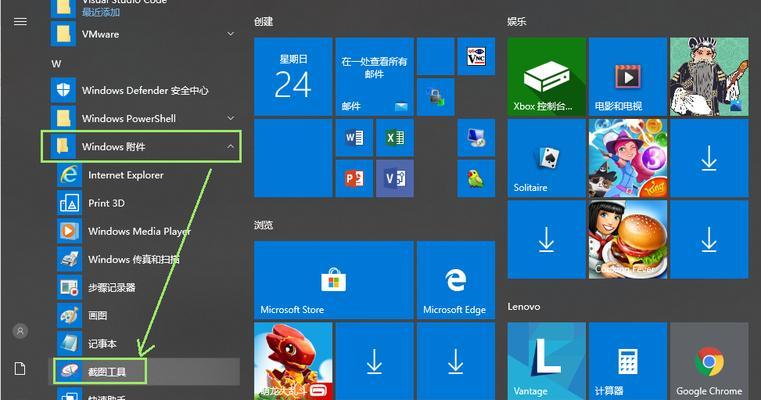The width and height of the screenshot is (761, 400).
Task: Click the Lenovo group header
Action: [524, 306]
